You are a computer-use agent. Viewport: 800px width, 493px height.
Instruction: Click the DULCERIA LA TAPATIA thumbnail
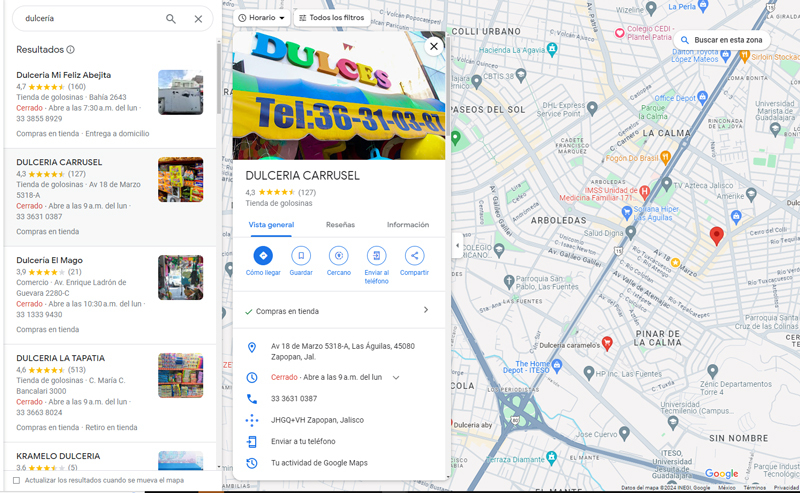click(181, 376)
